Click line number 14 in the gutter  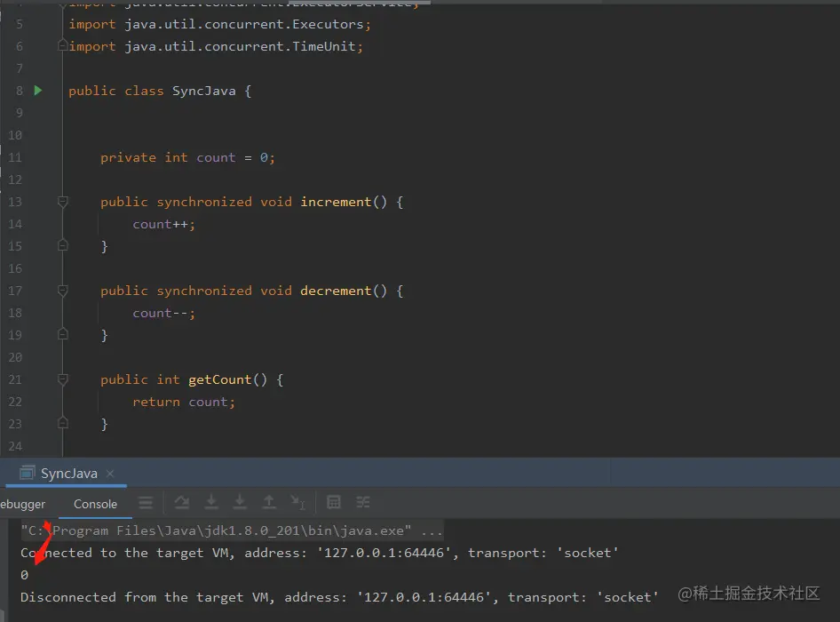coord(15,224)
